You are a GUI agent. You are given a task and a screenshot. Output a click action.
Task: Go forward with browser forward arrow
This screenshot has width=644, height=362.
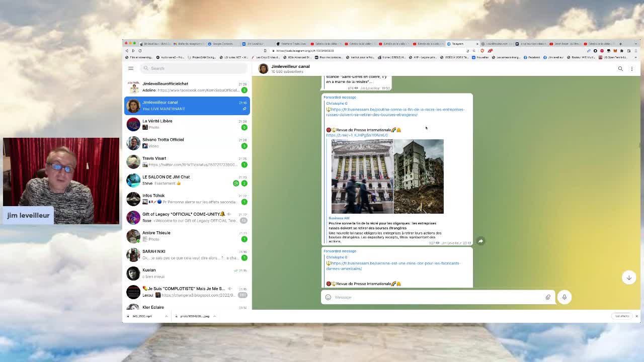click(133, 51)
